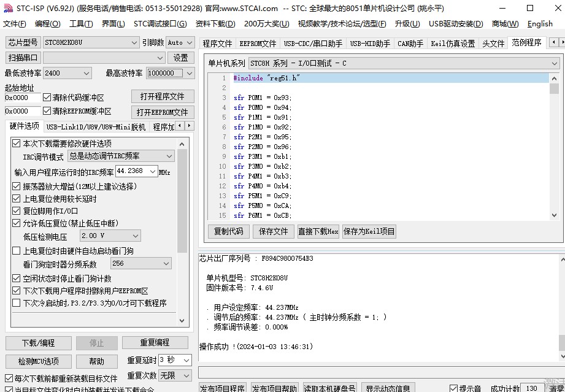Click the hardware options list scrollbar thumb
This screenshot has width=565, height=392.
point(182,201)
